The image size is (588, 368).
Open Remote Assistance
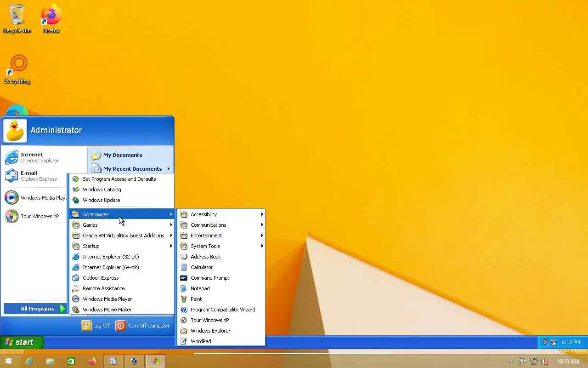click(x=122, y=288)
